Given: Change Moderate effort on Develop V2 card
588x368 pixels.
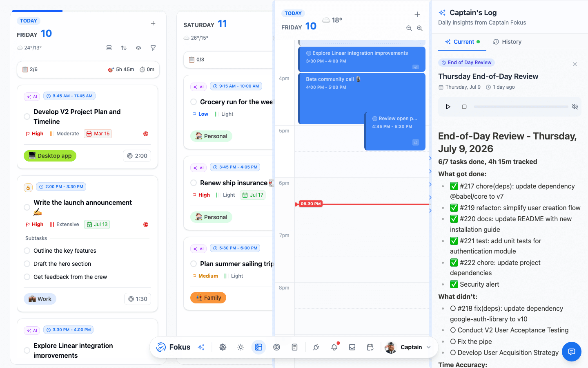Looking at the screenshot, I should tap(64, 134).
